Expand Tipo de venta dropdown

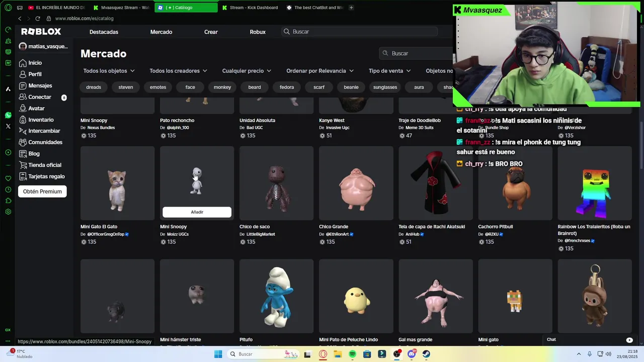click(389, 71)
